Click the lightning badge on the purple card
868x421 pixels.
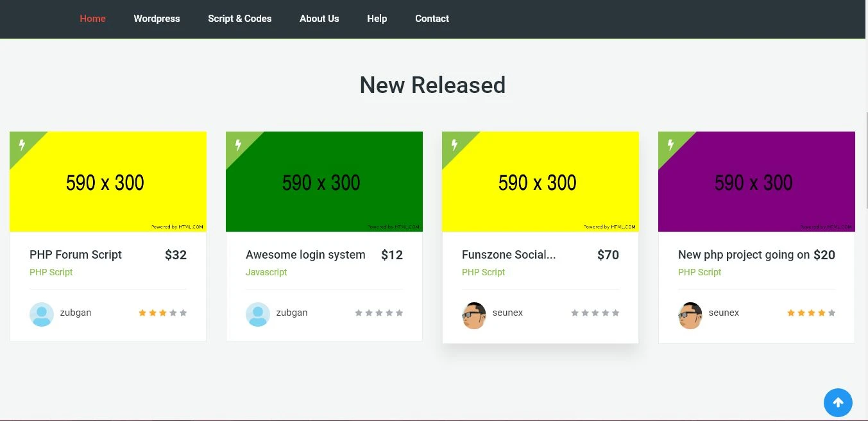(670, 144)
